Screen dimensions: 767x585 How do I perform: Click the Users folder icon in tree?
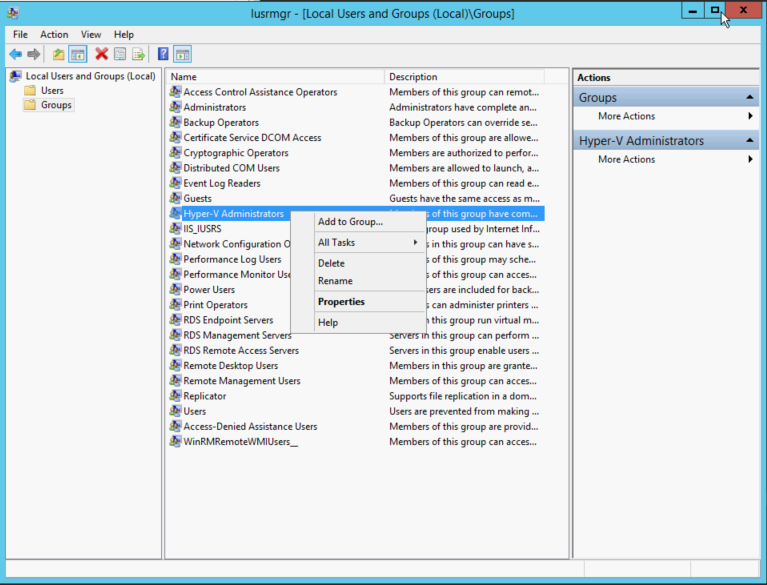(x=30, y=90)
